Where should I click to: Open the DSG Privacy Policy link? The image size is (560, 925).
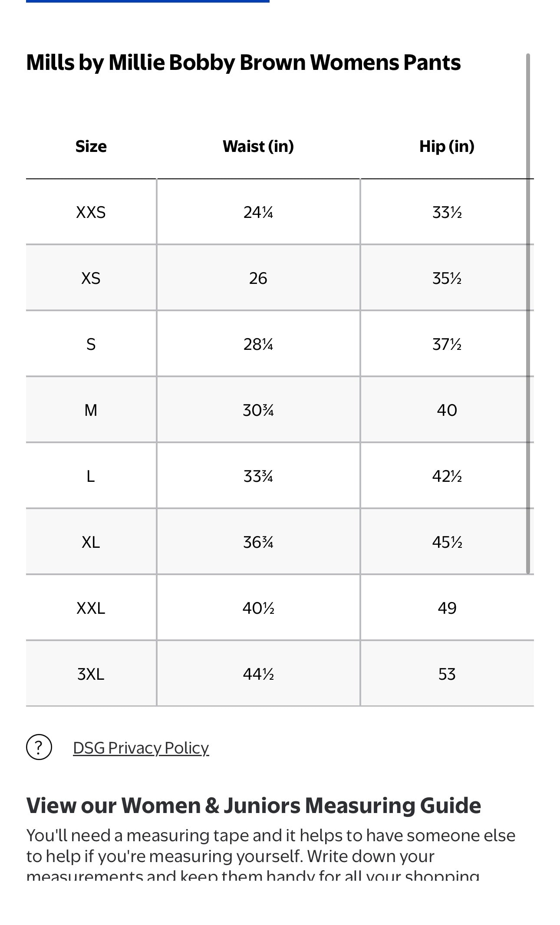(x=141, y=747)
